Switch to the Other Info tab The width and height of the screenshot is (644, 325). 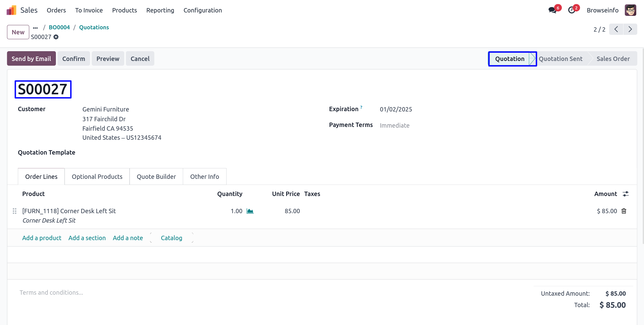click(204, 177)
